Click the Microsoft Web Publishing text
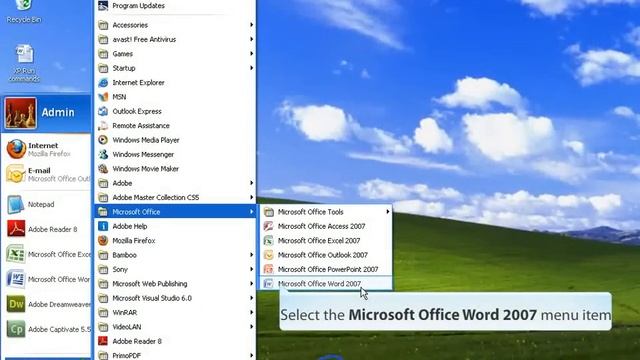640x360 pixels. pos(150,284)
